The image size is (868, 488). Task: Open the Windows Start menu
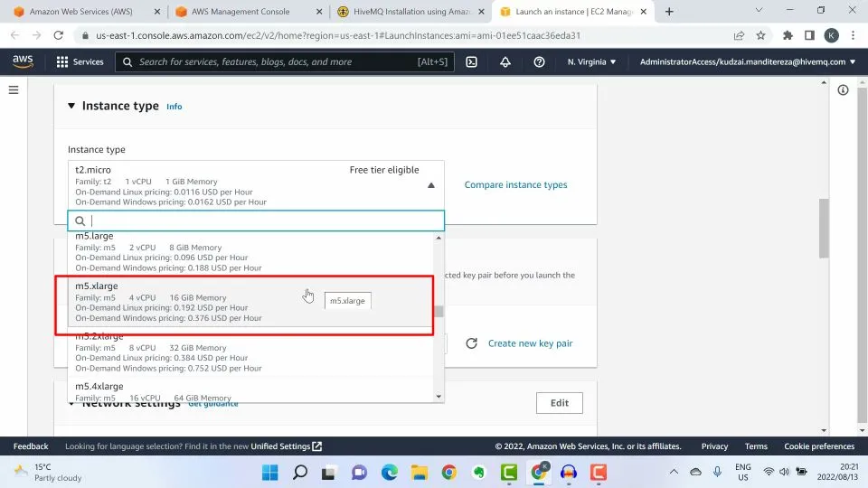pos(270,473)
